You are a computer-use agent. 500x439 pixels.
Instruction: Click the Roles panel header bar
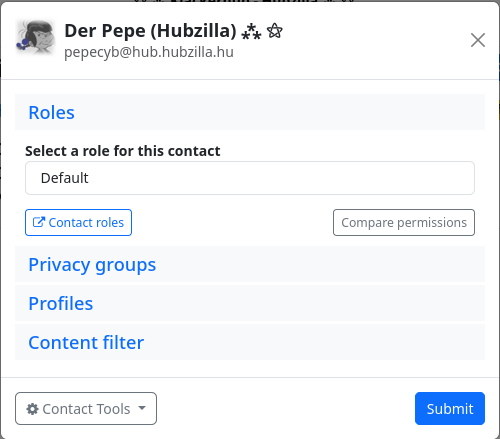point(250,112)
